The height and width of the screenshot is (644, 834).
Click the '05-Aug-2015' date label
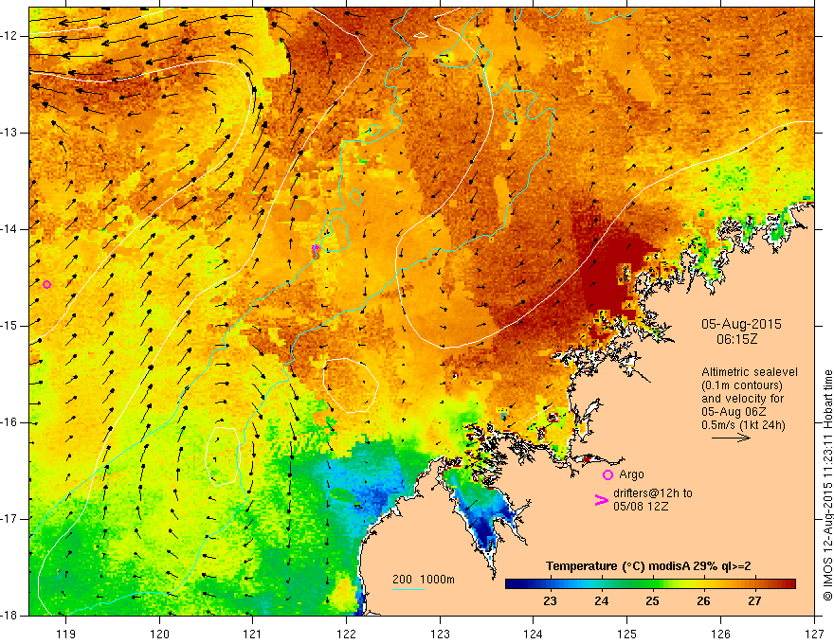[741, 324]
